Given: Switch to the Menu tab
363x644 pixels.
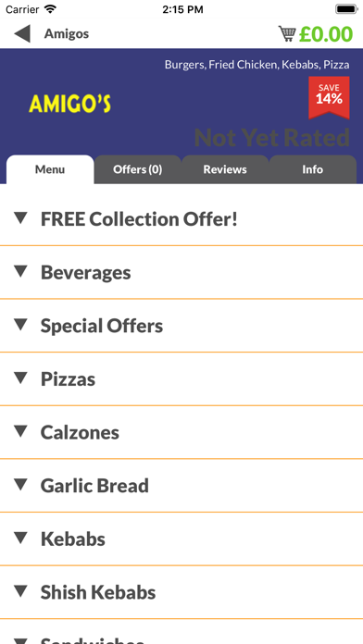Looking at the screenshot, I should pos(50,169).
